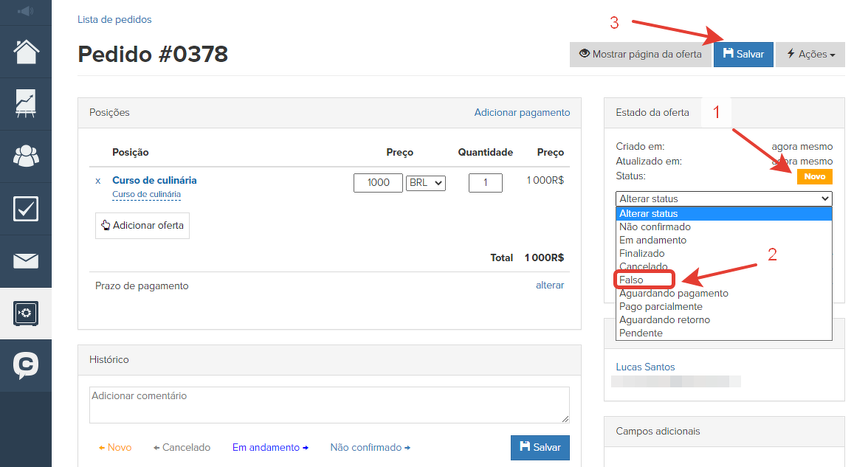Open the Adicionar pagamento link
The image size is (868, 467).
(522, 113)
